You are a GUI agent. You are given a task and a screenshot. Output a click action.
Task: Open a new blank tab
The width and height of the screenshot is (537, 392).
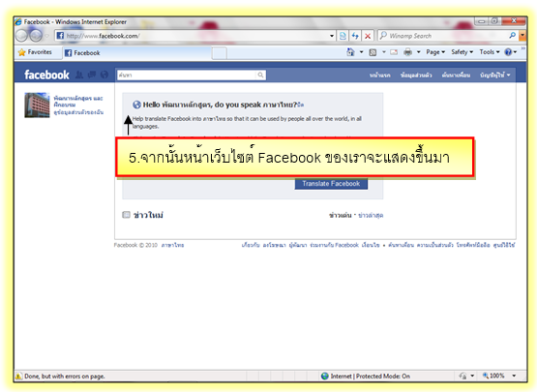(x=220, y=53)
